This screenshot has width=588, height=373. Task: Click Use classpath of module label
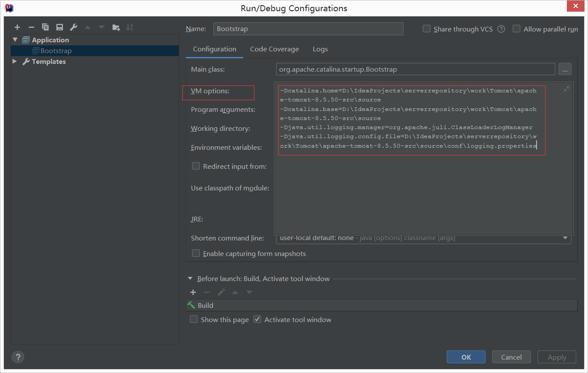pyautogui.click(x=230, y=188)
